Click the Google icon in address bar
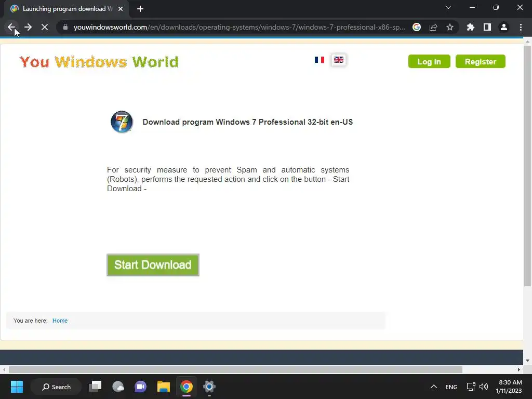The image size is (532, 399). click(x=417, y=27)
